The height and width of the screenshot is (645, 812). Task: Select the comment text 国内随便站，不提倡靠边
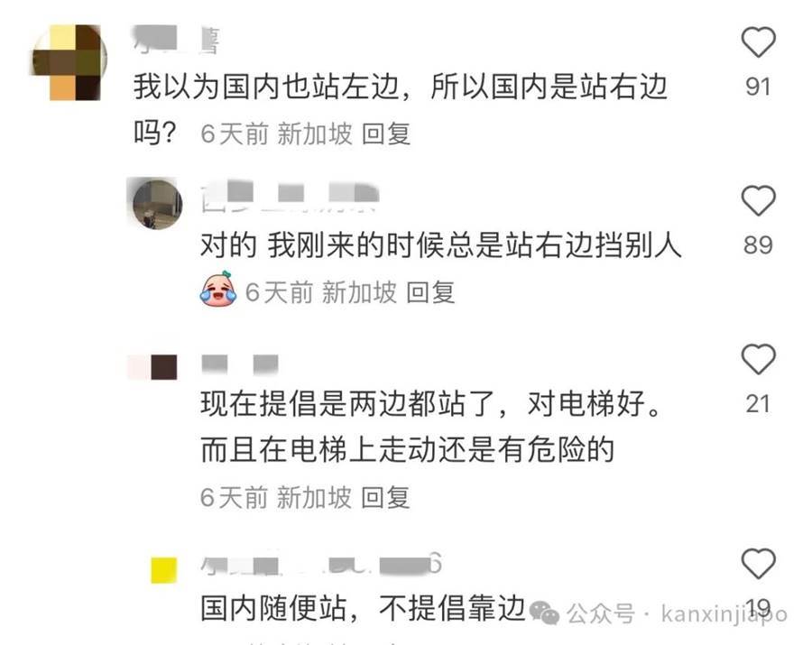363,608
